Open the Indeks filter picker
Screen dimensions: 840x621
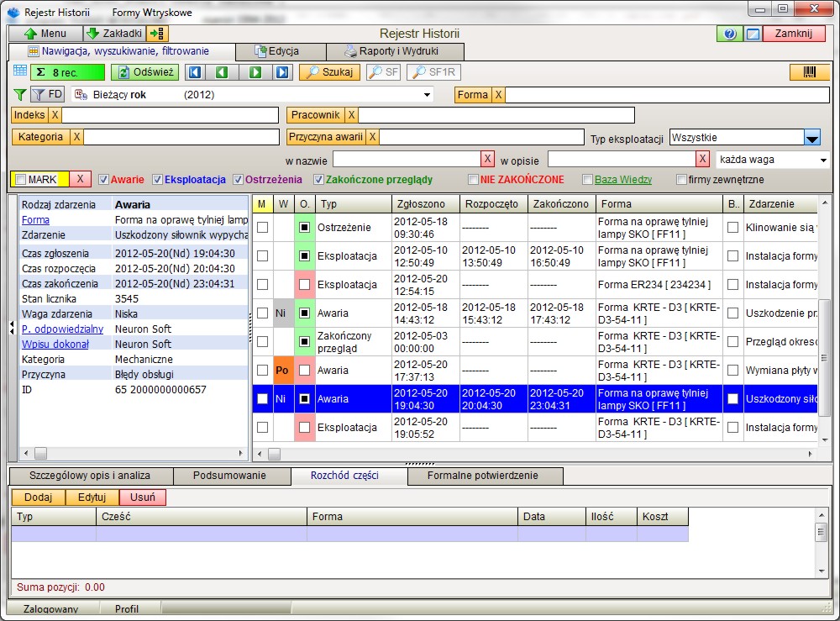click(x=29, y=114)
